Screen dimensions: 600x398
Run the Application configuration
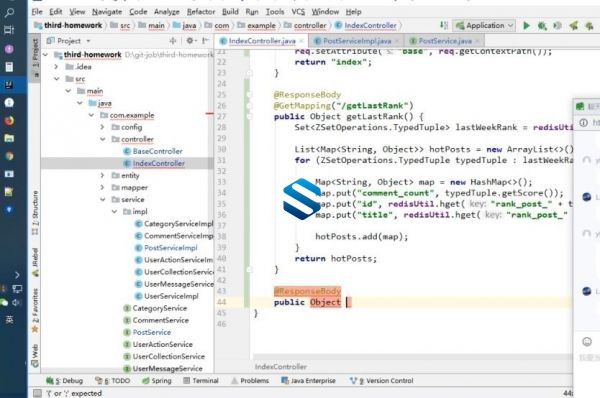coord(527,26)
